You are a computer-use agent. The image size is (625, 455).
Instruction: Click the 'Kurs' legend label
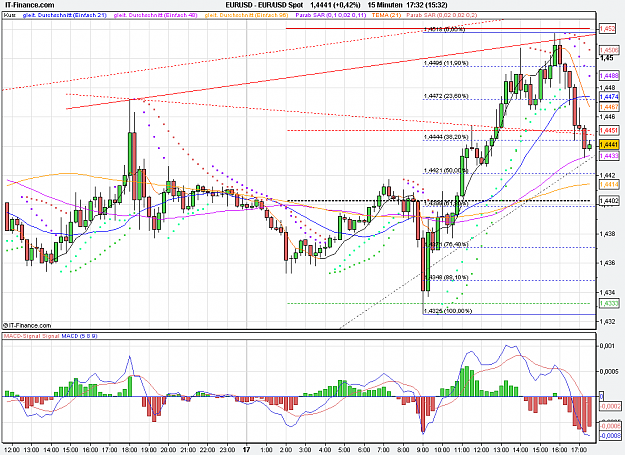(10, 15)
